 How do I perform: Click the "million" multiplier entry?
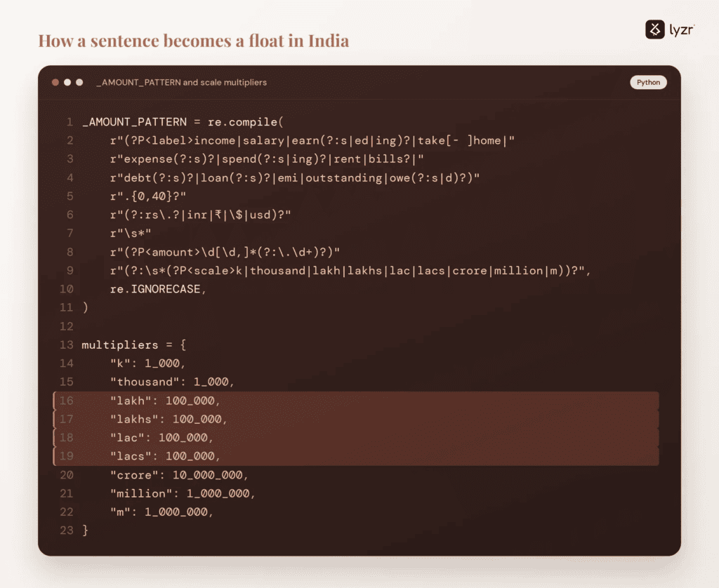point(183,493)
